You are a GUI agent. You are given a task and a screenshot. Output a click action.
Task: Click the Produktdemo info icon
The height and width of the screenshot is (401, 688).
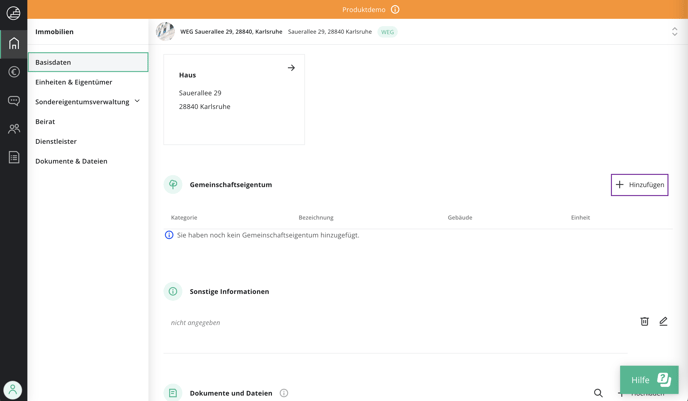pyautogui.click(x=395, y=9)
